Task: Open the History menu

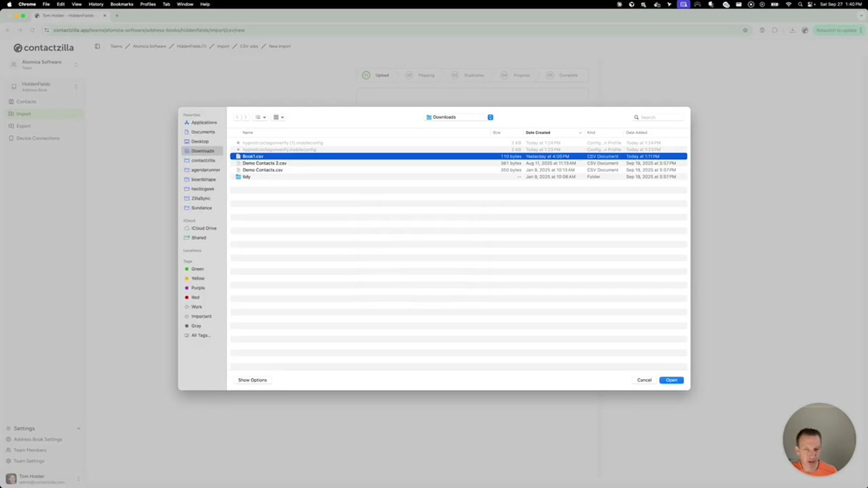Action: (96, 4)
